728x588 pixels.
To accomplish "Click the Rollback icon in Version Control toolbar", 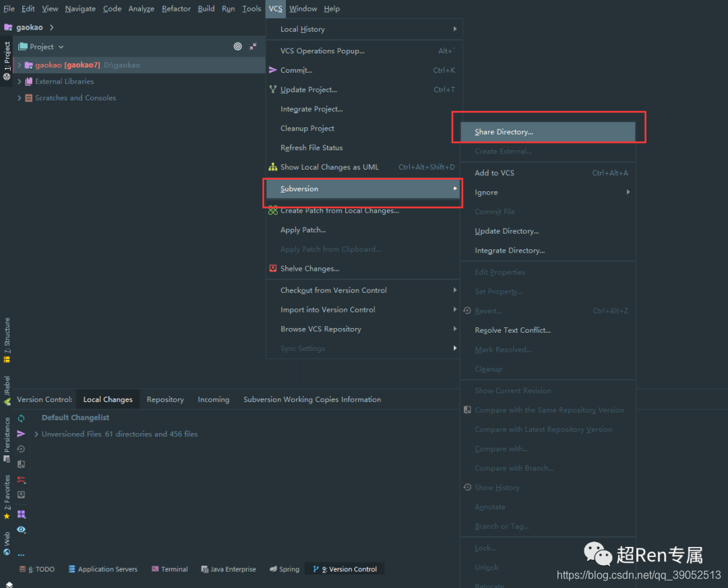I will click(x=22, y=449).
